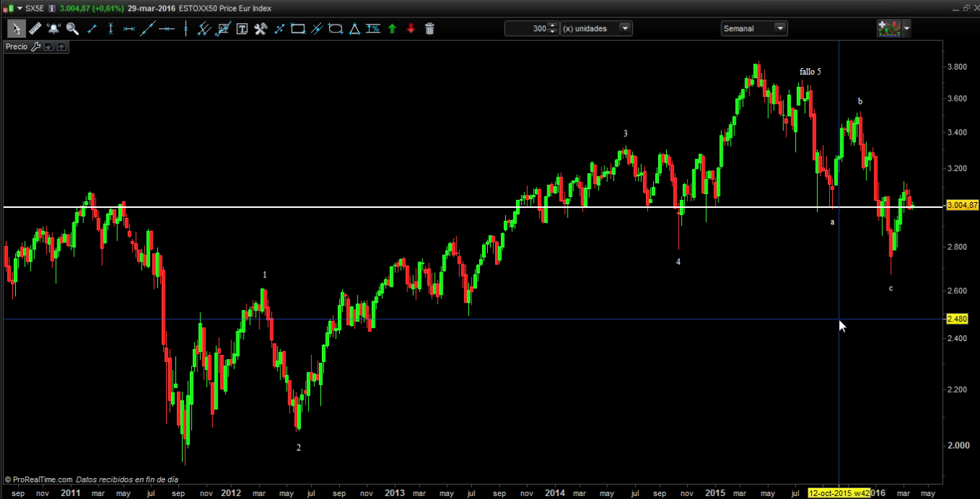The width and height of the screenshot is (980, 499).
Task: Choose the extended trend line tool
Action: [148, 28]
